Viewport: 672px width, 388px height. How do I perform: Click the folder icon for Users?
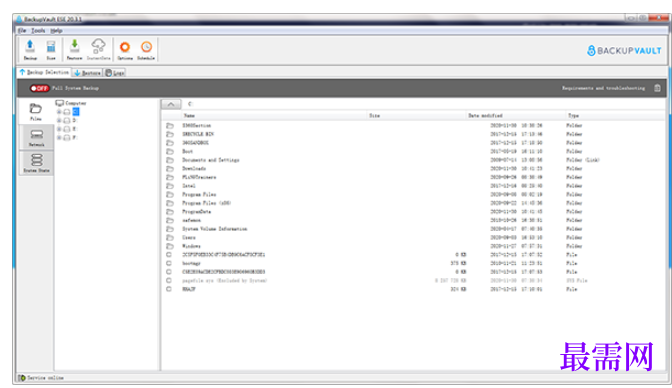[170, 238]
